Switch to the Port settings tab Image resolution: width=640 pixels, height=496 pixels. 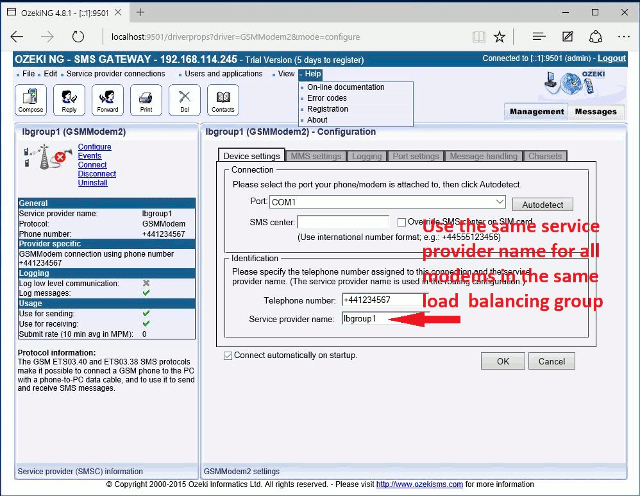(x=416, y=156)
